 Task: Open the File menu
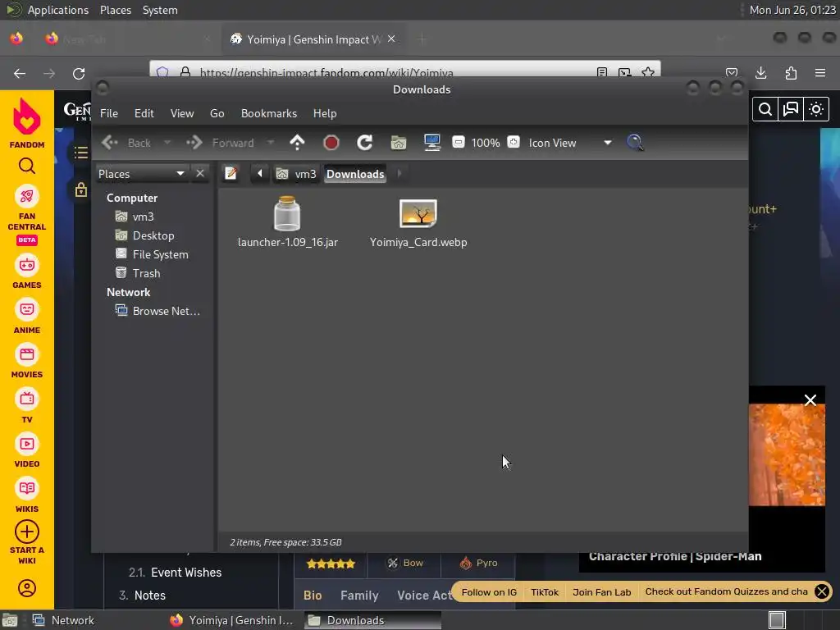pos(109,113)
